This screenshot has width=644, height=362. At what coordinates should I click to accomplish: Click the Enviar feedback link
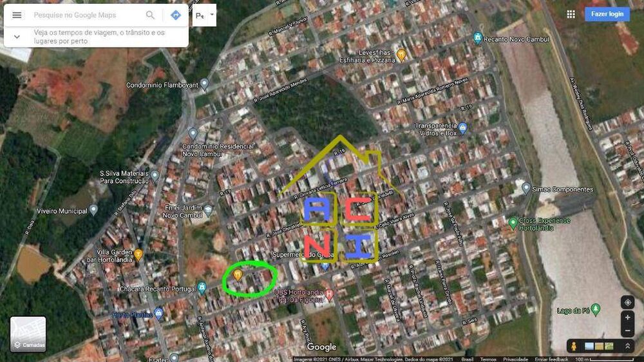pyautogui.click(x=552, y=359)
